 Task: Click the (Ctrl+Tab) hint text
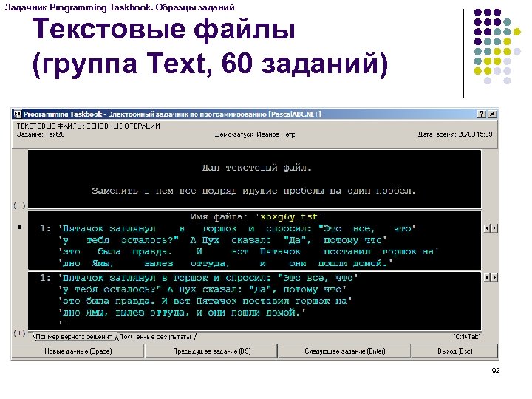tap(467, 337)
